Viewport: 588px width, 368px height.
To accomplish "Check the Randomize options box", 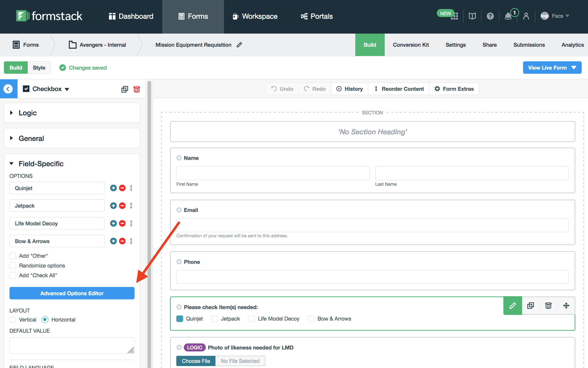I will click(x=13, y=266).
